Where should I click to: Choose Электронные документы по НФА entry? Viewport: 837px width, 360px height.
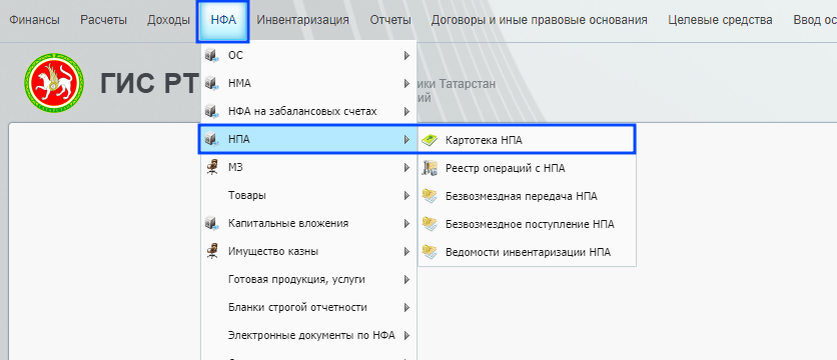(309, 335)
